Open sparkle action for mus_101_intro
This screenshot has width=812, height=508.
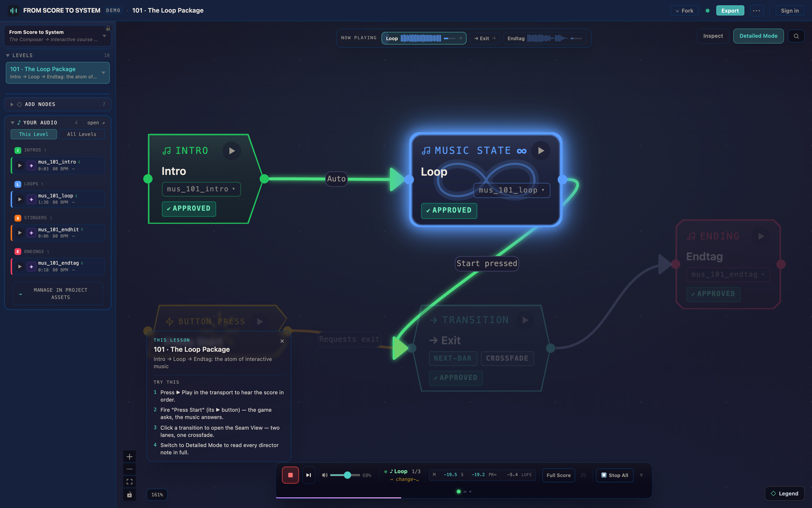(x=31, y=165)
